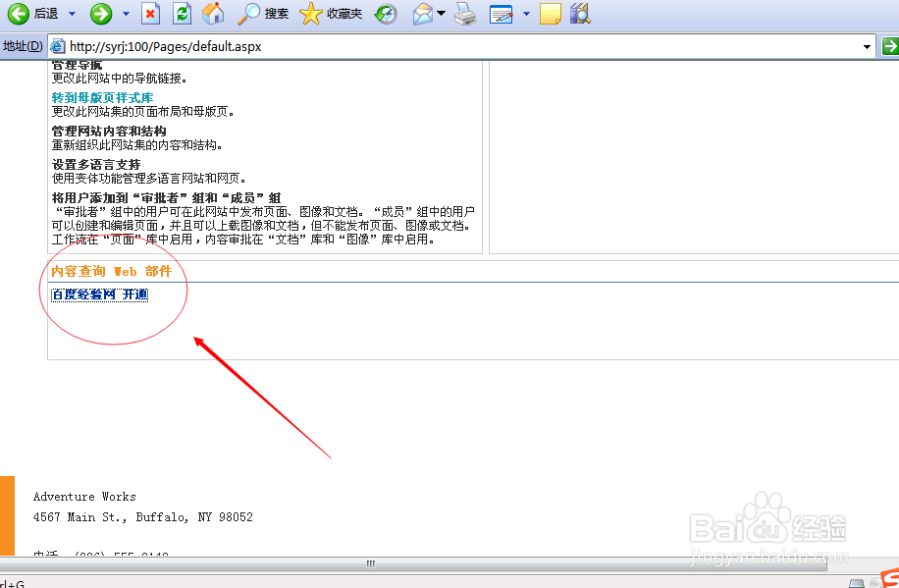Open the research books icon
899x588 pixels.
click(580, 14)
